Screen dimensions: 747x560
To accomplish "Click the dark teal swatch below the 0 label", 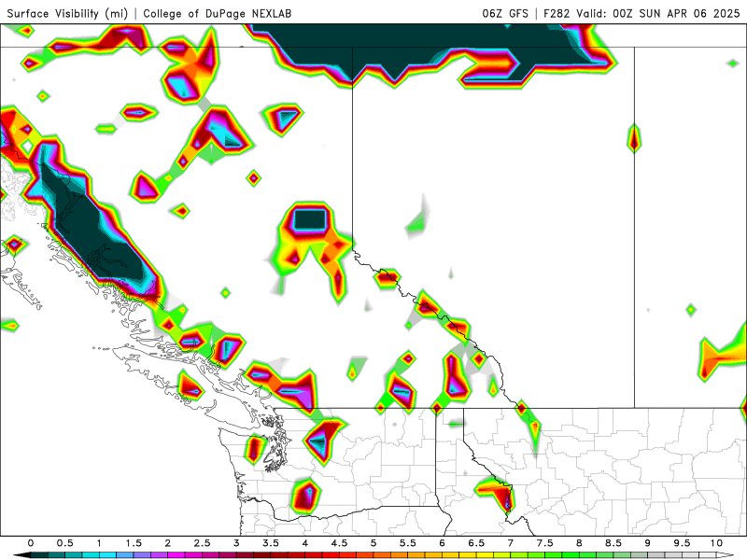I will coord(39,555).
